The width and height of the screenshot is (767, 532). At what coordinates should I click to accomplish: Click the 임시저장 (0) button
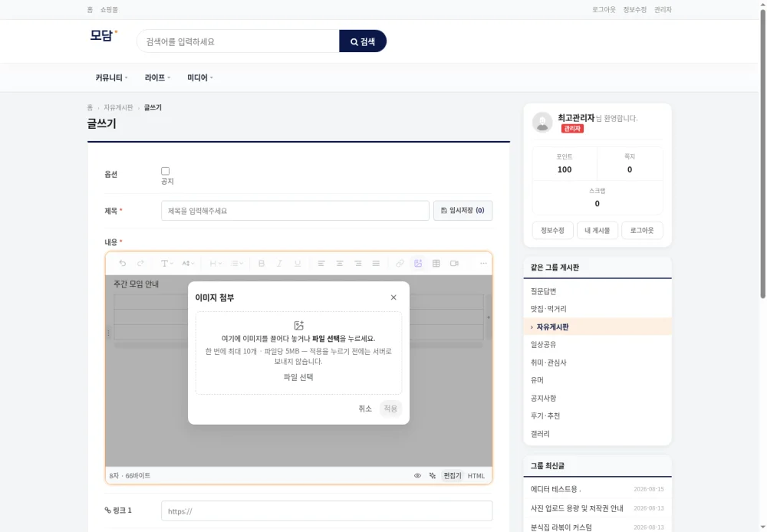click(x=463, y=210)
